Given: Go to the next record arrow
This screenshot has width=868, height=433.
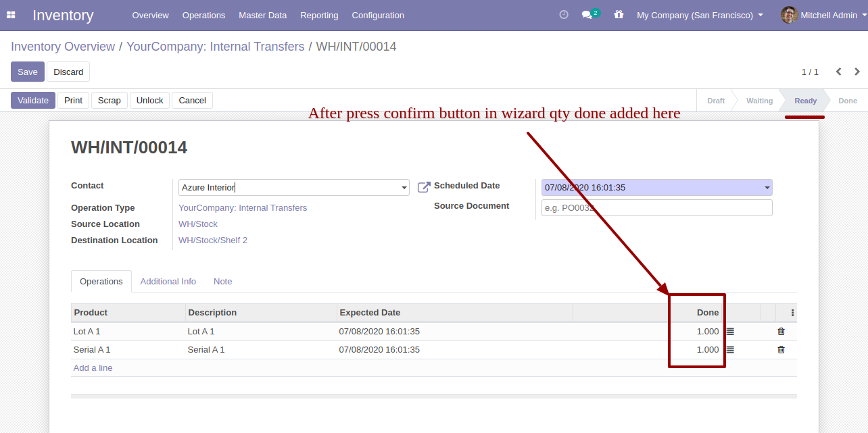Looking at the screenshot, I should [x=857, y=72].
